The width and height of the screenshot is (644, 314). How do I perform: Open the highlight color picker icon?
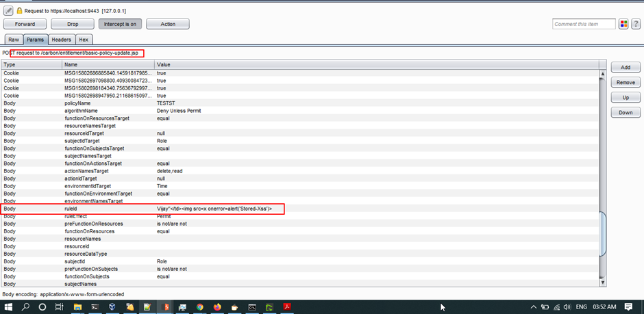[x=623, y=24]
